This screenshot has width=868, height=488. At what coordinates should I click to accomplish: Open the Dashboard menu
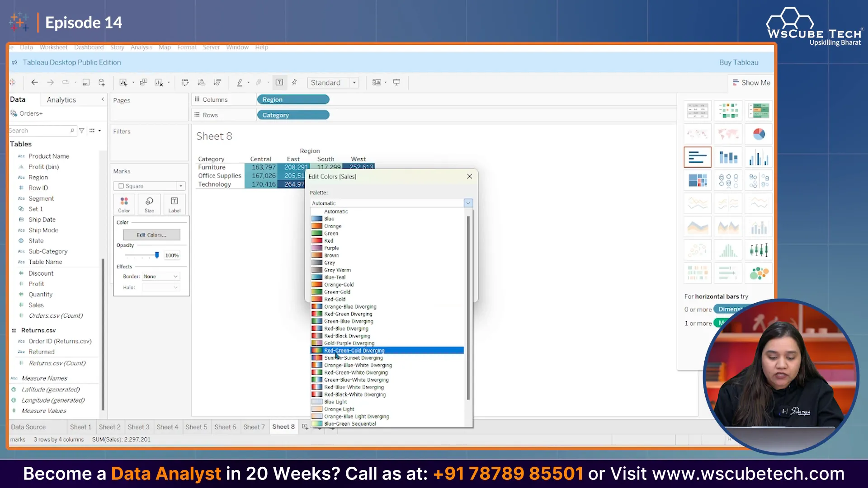[89, 47]
